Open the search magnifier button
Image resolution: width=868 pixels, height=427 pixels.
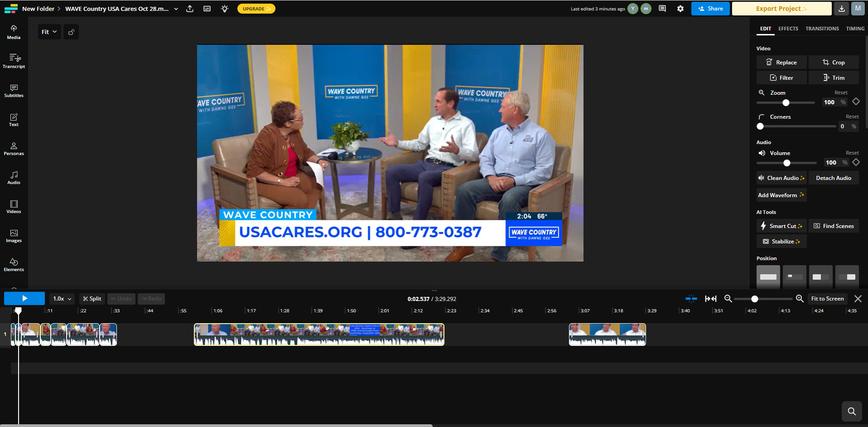pos(852,411)
